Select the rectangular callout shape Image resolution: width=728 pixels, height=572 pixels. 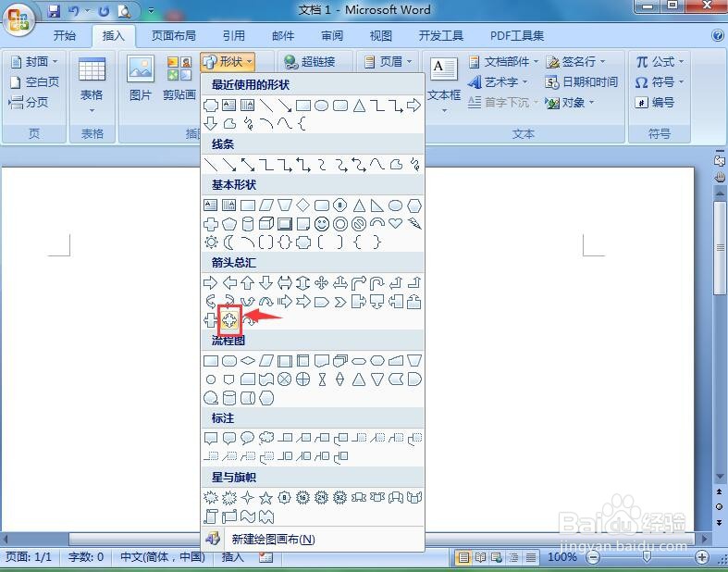pos(211,438)
